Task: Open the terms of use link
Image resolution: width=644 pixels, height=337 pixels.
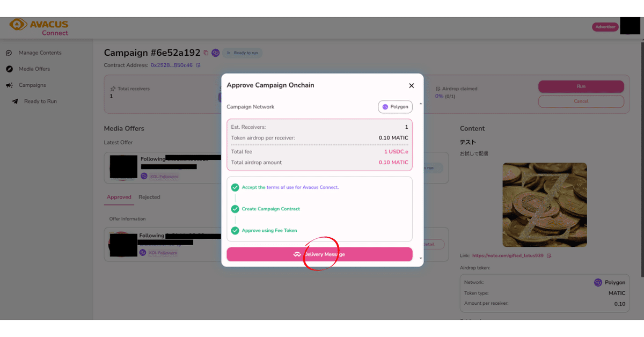Action: click(x=302, y=187)
